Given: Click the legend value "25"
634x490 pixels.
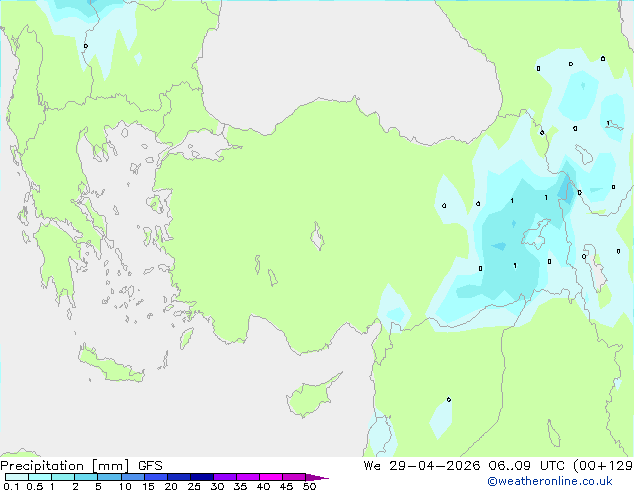Looking at the screenshot, I should (194, 486).
